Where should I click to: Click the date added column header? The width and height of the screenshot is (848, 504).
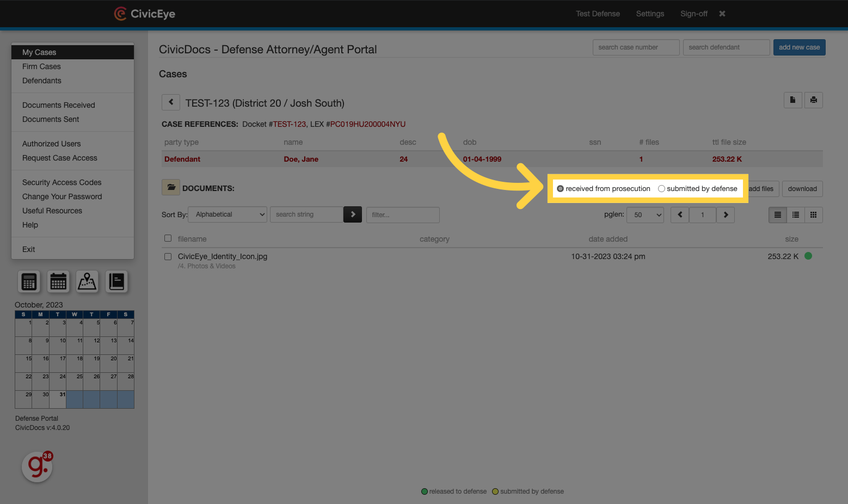tap(608, 239)
